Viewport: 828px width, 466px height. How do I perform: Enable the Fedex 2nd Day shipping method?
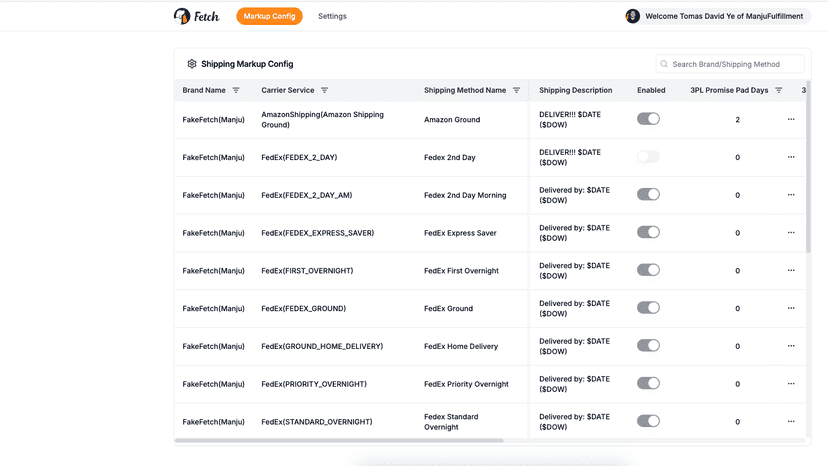tap(648, 157)
